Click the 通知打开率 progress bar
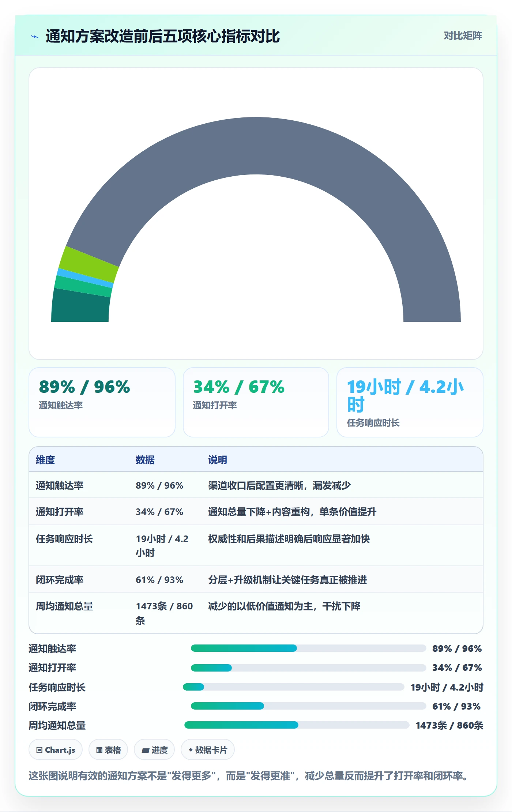Screen dimensions: 512x812 pos(308,668)
